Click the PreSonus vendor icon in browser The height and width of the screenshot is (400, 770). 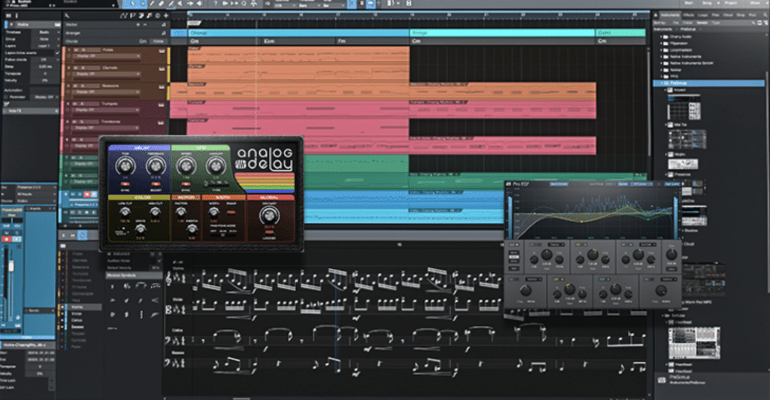(x=666, y=83)
